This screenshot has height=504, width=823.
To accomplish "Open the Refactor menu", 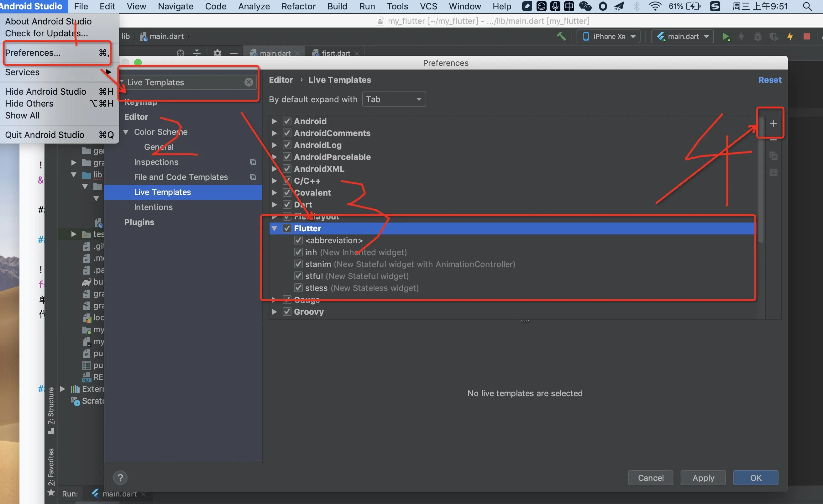I will [298, 6].
